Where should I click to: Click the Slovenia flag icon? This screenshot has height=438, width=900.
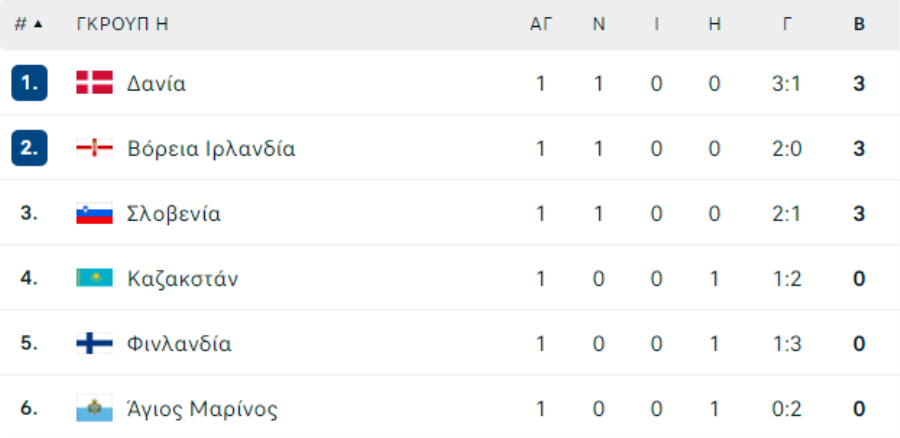(x=95, y=214)
